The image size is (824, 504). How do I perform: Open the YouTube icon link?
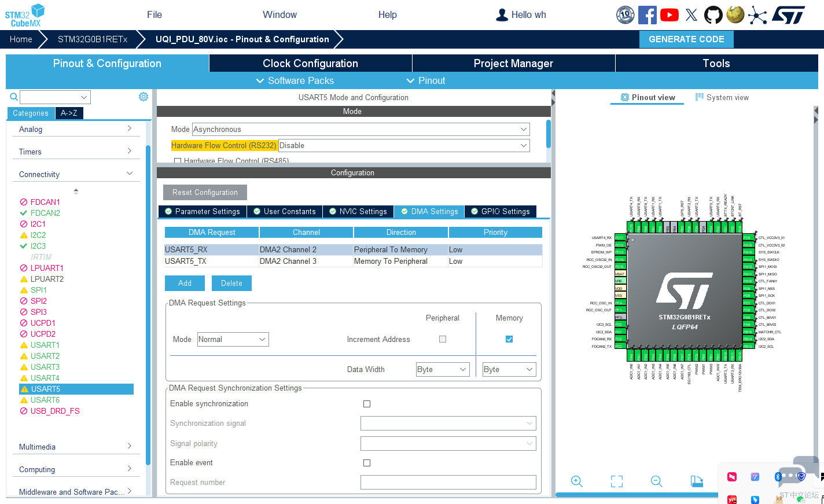pyautogui.click(x=669, y=14)
